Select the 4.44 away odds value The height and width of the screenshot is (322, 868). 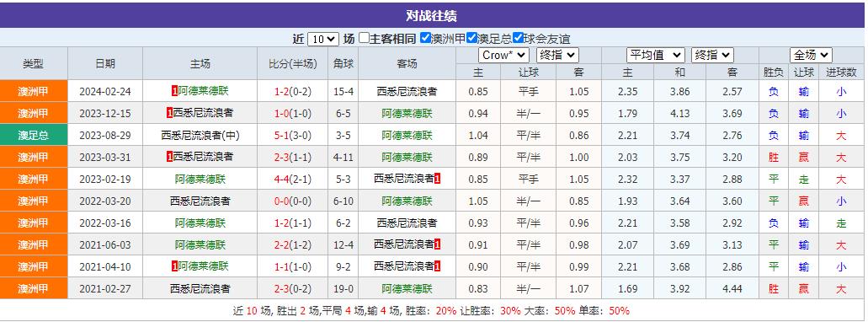click(x=732, y=289)
